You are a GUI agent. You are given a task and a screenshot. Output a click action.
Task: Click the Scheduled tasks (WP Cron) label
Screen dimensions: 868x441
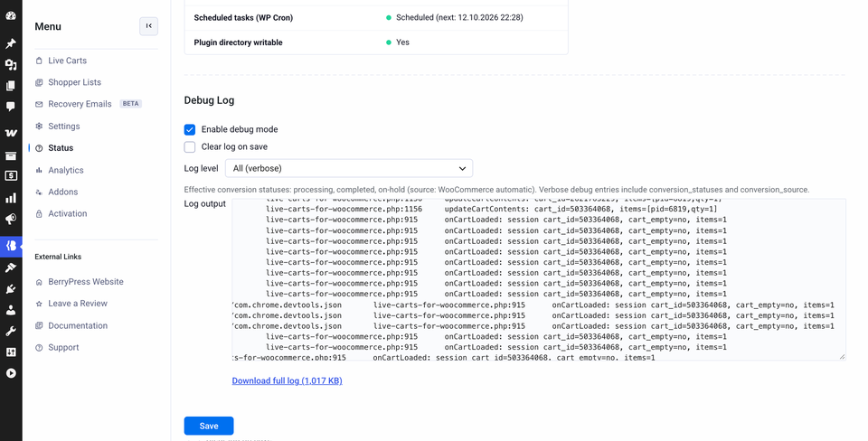pyautogui.click(x=243, y=18)
